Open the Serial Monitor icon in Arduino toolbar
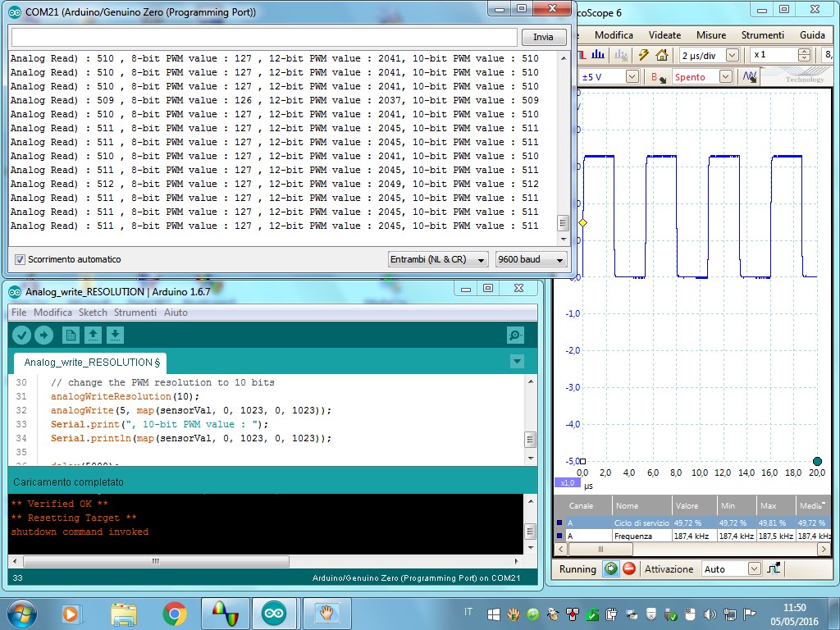Image resolution: width=840 pixels, height=630 pixels. coord(514,335)
